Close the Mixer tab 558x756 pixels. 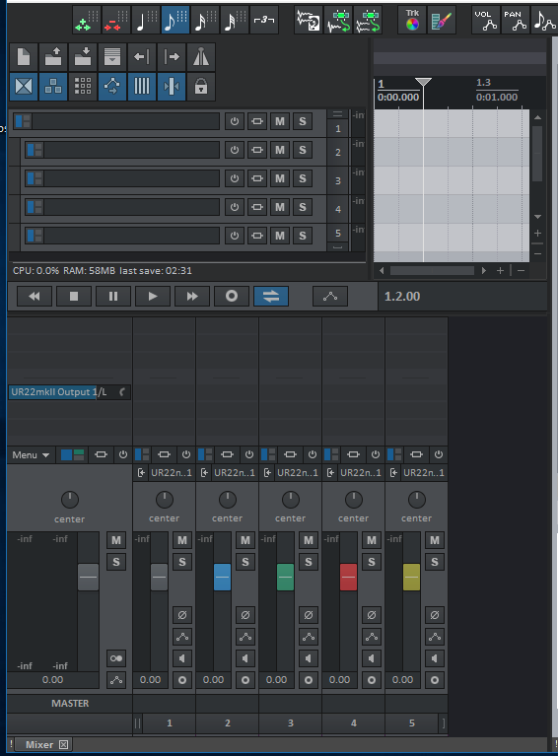tap(64, 744)
